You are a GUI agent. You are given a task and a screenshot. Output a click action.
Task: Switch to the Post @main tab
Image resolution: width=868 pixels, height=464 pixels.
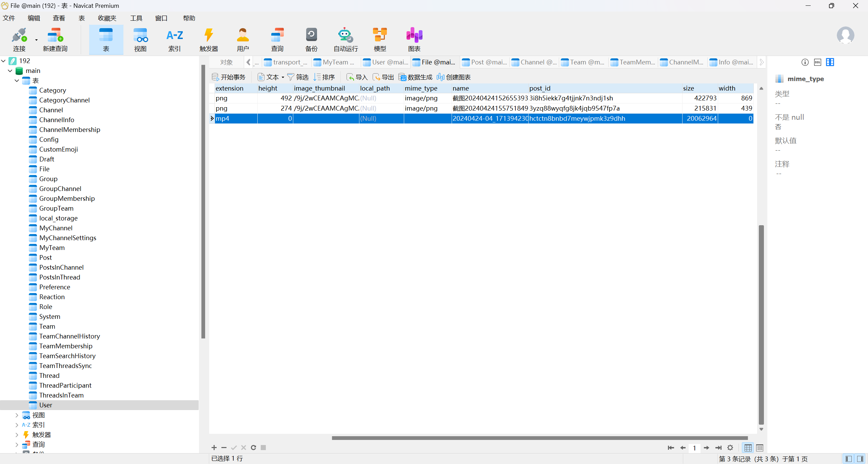click(485, 62)
